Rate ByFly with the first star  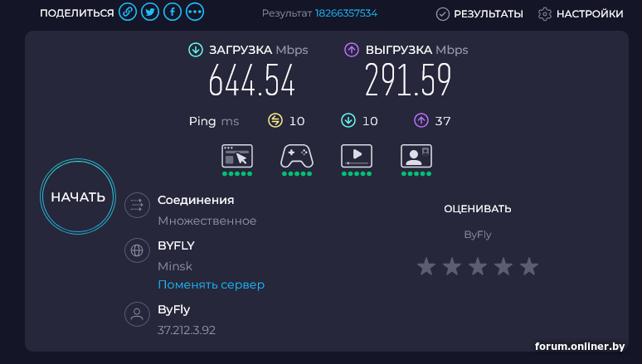click(426, 266)
